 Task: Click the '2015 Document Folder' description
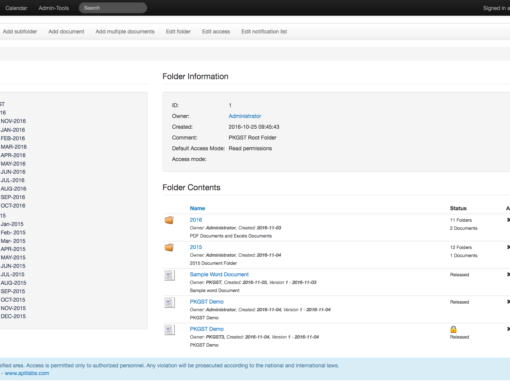click(213, 263)
